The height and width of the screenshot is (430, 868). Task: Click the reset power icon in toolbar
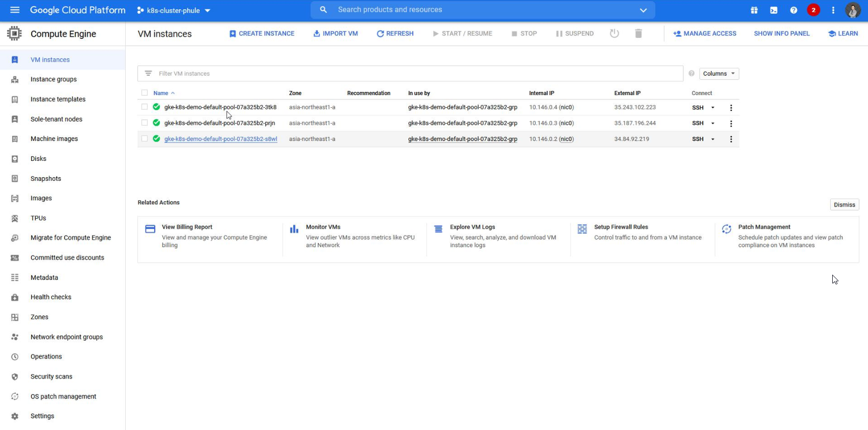614,34
